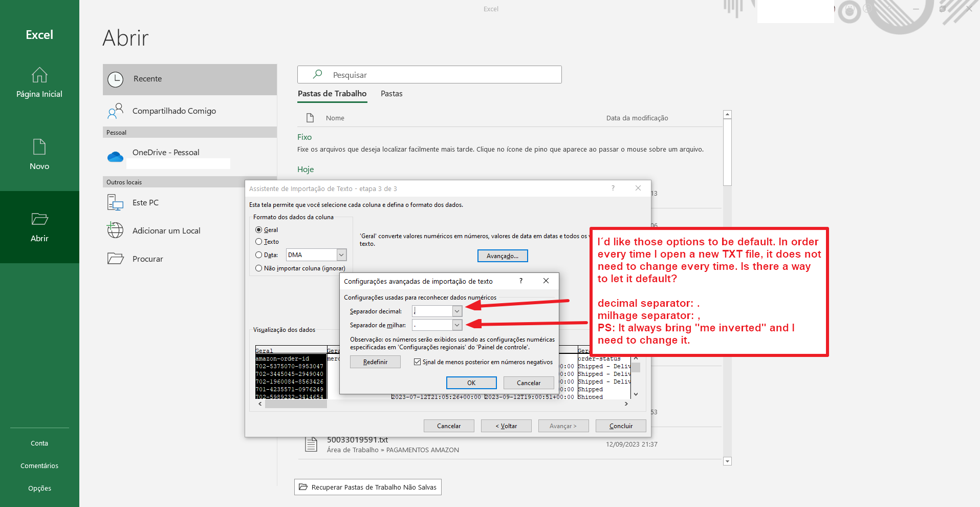Click Adicionar um Local
980x507 pixels.
166,230
